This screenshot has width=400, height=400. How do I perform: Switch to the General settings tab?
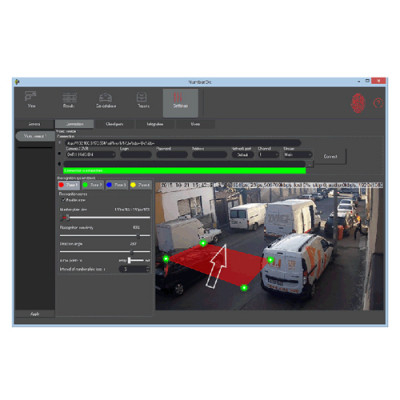[34, 124]
